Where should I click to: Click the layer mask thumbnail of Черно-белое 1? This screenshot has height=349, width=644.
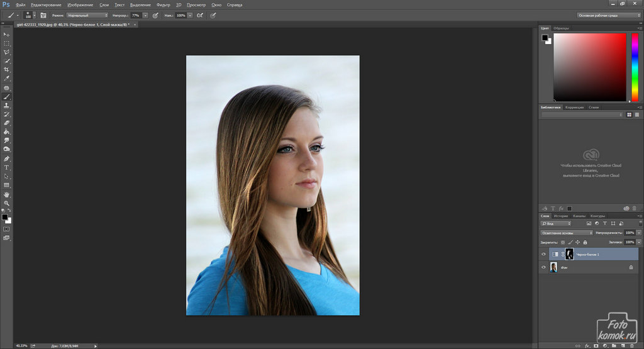[x=569, y=254]
